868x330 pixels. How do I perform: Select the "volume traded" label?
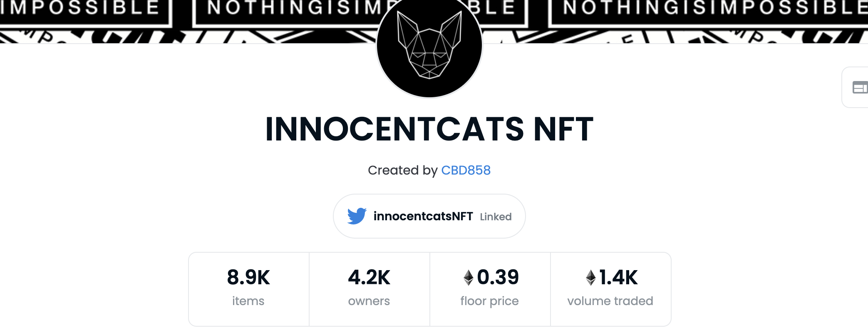click(610, 301)
